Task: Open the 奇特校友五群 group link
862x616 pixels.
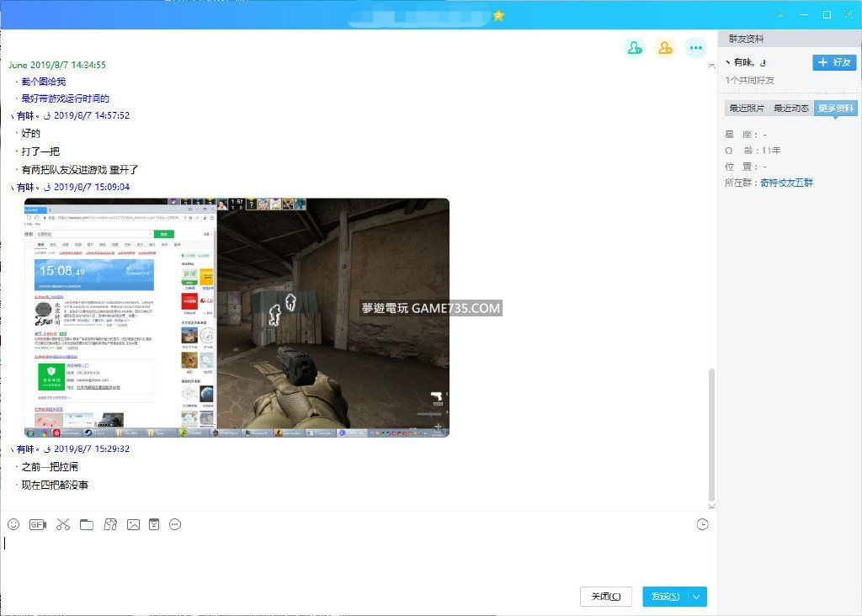Action: pyautogui.click(x=787, y=183)
